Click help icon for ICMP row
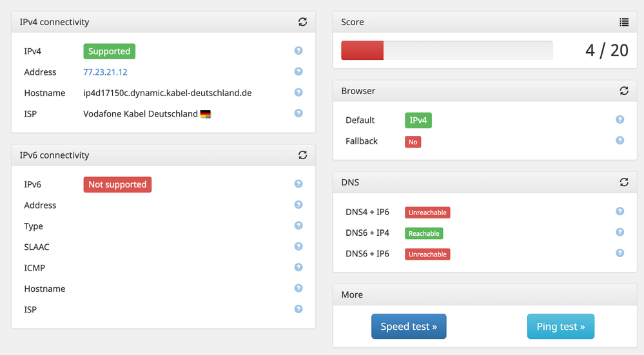 [x=298, y=267]
